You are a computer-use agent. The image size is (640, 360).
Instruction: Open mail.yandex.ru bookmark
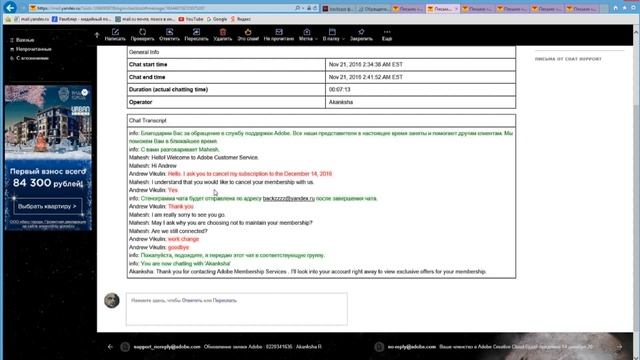(x=31, y=19)
